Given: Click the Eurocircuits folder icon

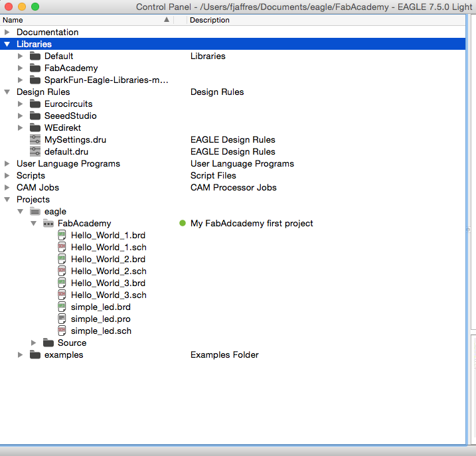Looking at the screenshot, I should click(35, 104).
